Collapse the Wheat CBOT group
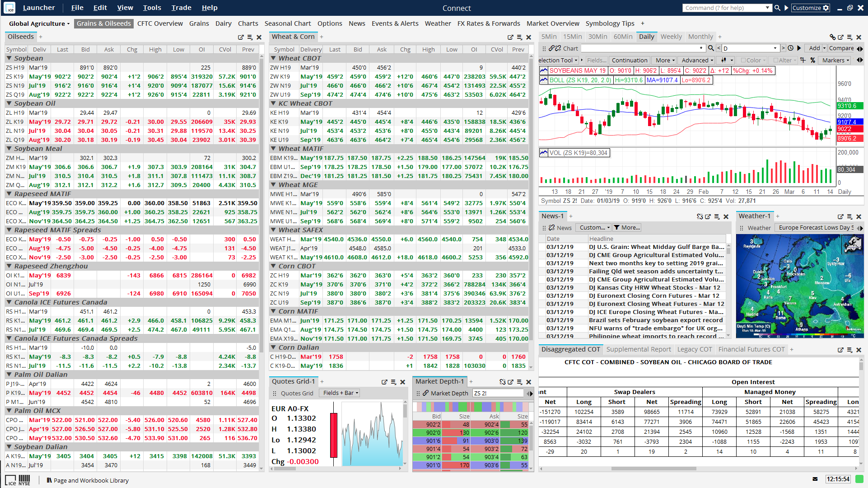Image resolution: width=868 pixels, height=488 pixels. (273, 58)
